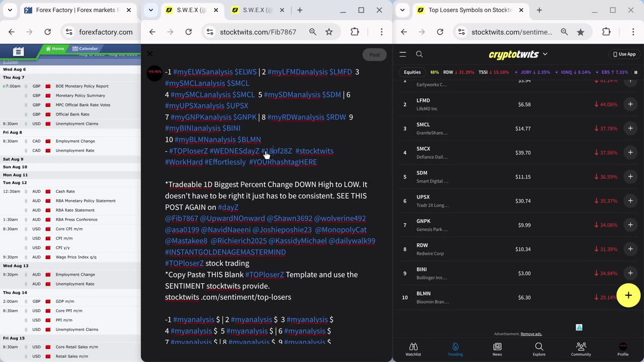Click the #stocktwits hashtag

tap(314, 151)
